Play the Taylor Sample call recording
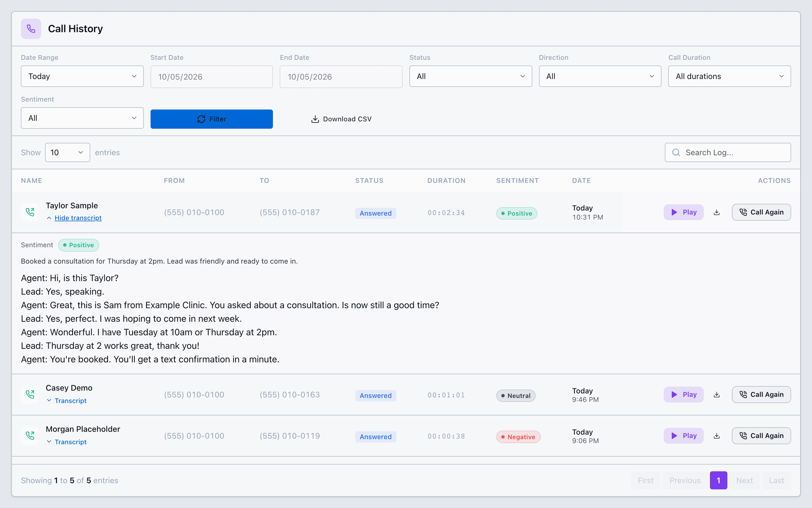 683,212
